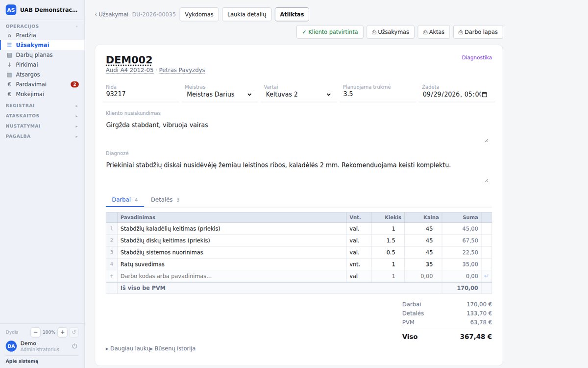Expand Daugiau laukų details
588x368 pixels.
point(127,348)
